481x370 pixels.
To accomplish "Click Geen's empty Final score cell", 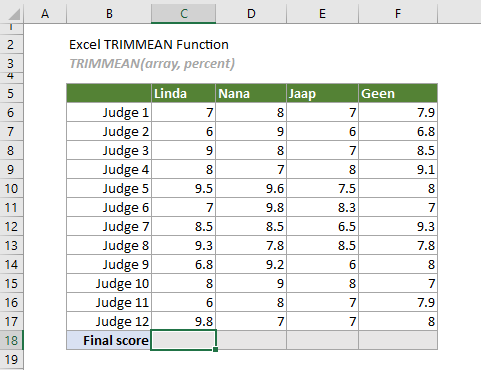I will tap(398, 340).
